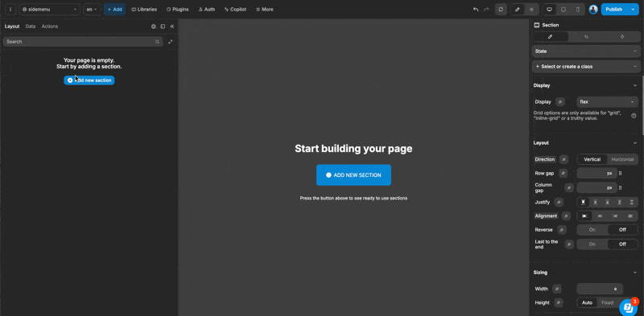Image resolution: width=644 pixels, height=316 pixels.
Task: Click the Column gap value field
Action: tap(597, 187)
